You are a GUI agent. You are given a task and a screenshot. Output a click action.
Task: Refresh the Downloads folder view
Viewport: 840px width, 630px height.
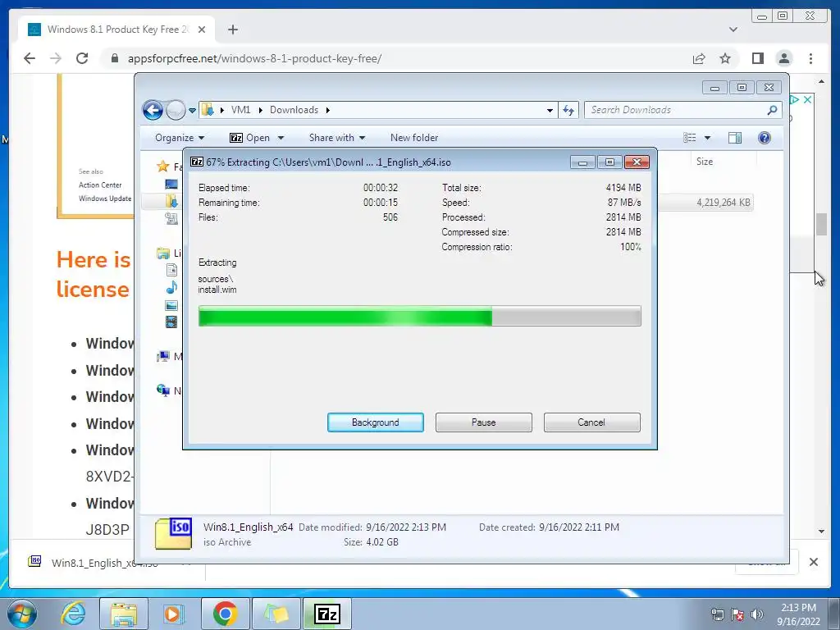click(568, 111)
